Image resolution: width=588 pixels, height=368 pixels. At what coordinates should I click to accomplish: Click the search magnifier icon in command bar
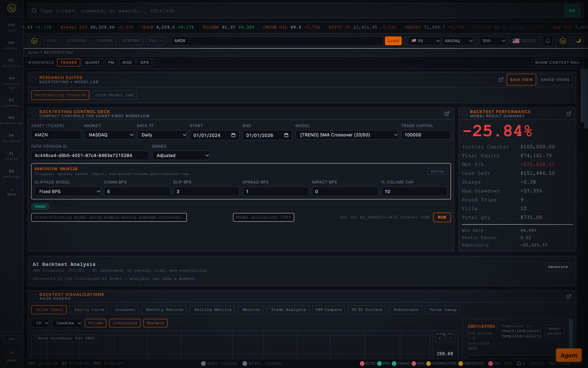tap(34, 11)
